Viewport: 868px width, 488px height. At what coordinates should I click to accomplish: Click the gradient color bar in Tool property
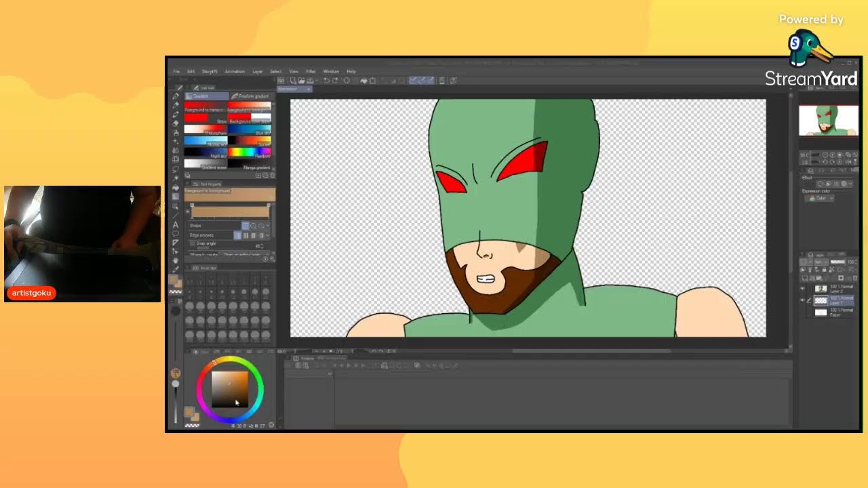(231, 211)
